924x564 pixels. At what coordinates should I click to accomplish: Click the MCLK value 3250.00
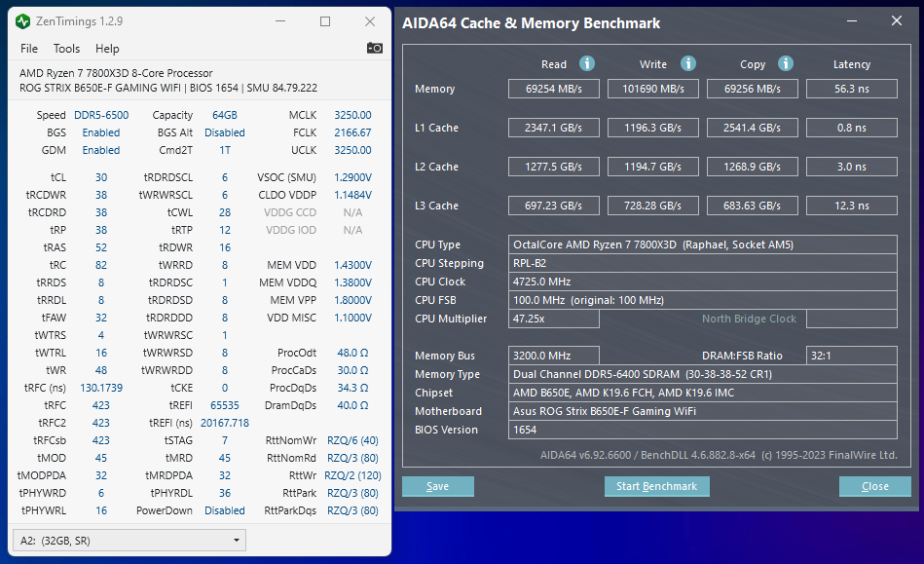click(x=353, y=115)
